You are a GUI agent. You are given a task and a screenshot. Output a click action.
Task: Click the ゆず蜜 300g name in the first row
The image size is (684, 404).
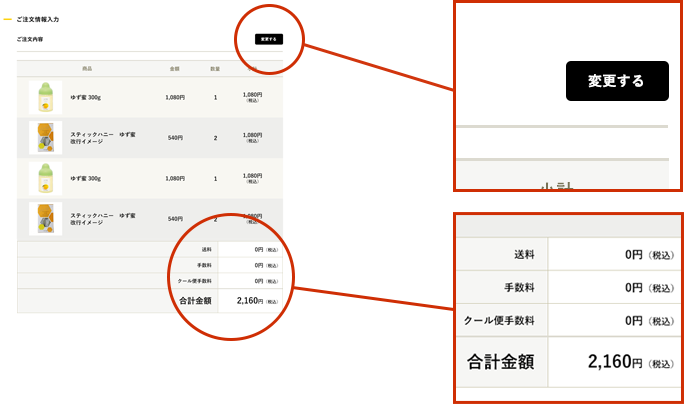point(86,97)
